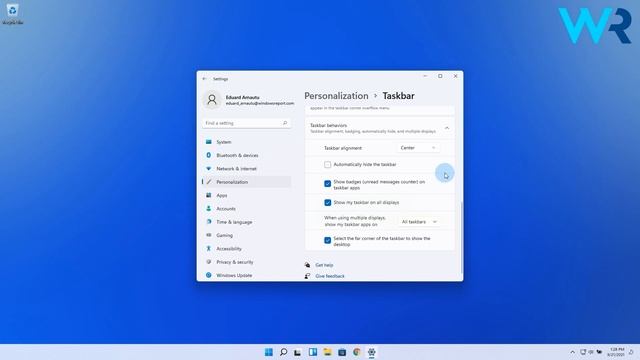Minimize the Settings window
Image resolution: width=640 pixels, height=360 pixels.
pyautogui.click(x=425, y=76)
